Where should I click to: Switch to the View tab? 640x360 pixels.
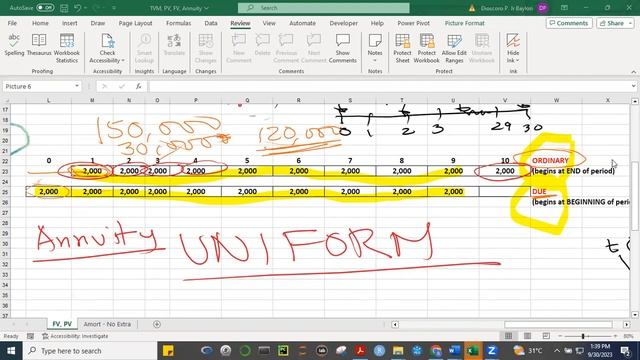coord(269,23)
